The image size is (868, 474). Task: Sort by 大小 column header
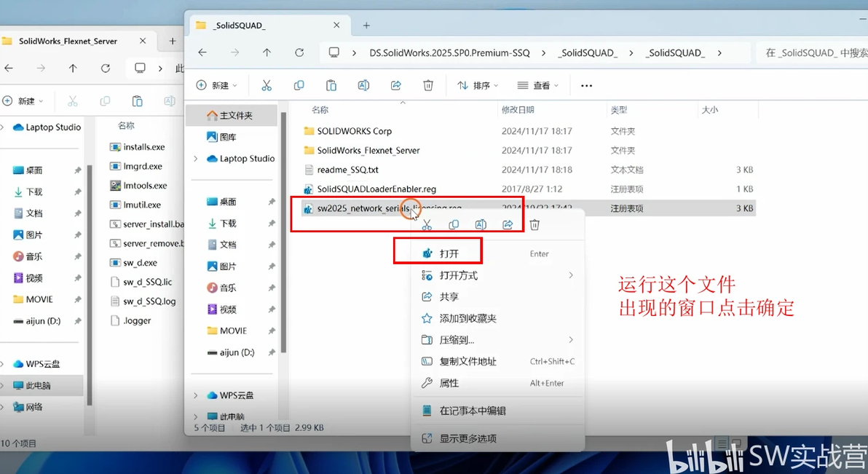[710, 110]
